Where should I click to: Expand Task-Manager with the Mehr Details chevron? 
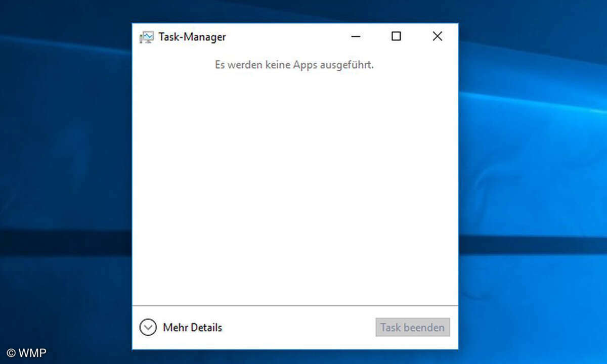[148, 328]
